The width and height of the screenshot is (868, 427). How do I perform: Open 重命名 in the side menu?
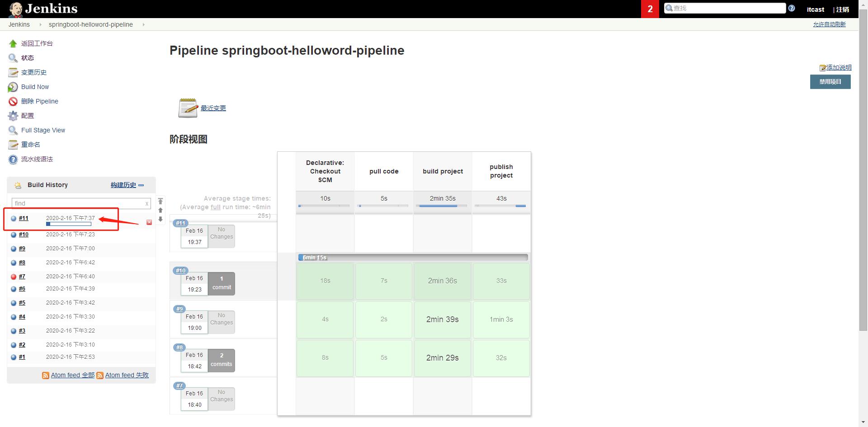click(x=31, y=145)
